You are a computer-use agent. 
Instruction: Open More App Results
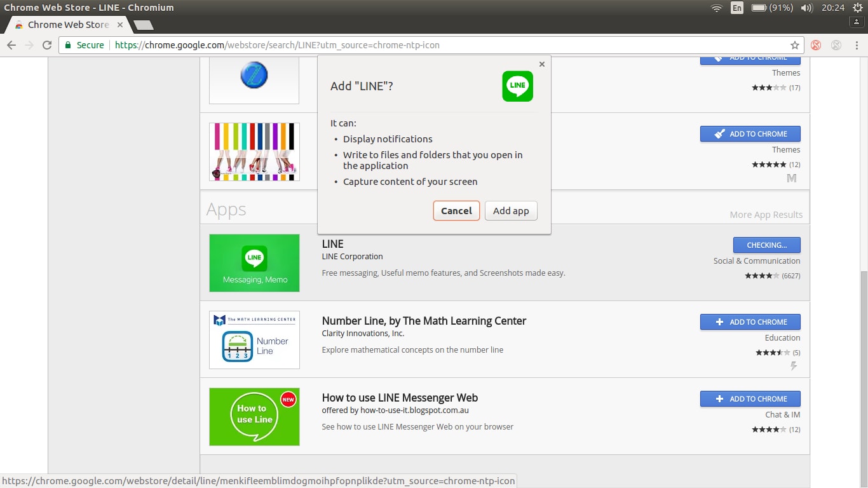point(766,215)
